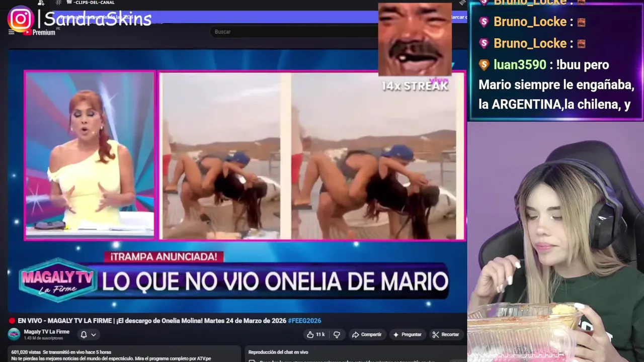Screen dimensions: 644x362
Task: Click Reproducción del chat en vivo header
Action: pyautogui.click(x=278, y=352)
